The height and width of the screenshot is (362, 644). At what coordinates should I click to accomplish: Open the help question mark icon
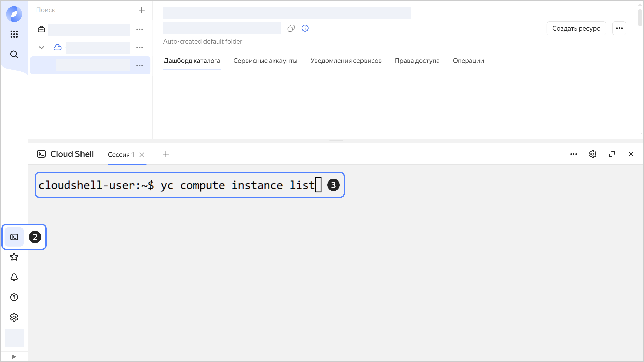tap(14, 297)
